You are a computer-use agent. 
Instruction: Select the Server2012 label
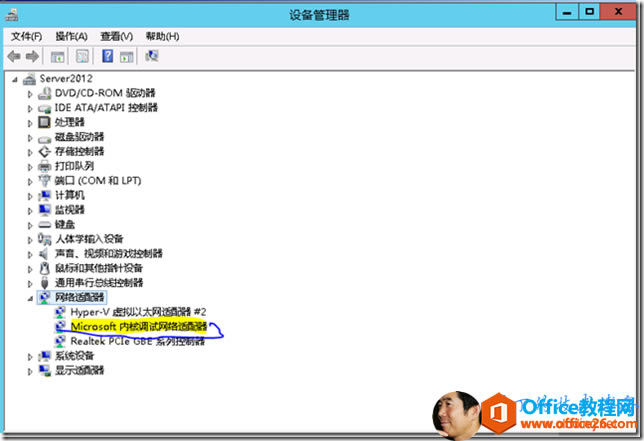coord(66,78)
